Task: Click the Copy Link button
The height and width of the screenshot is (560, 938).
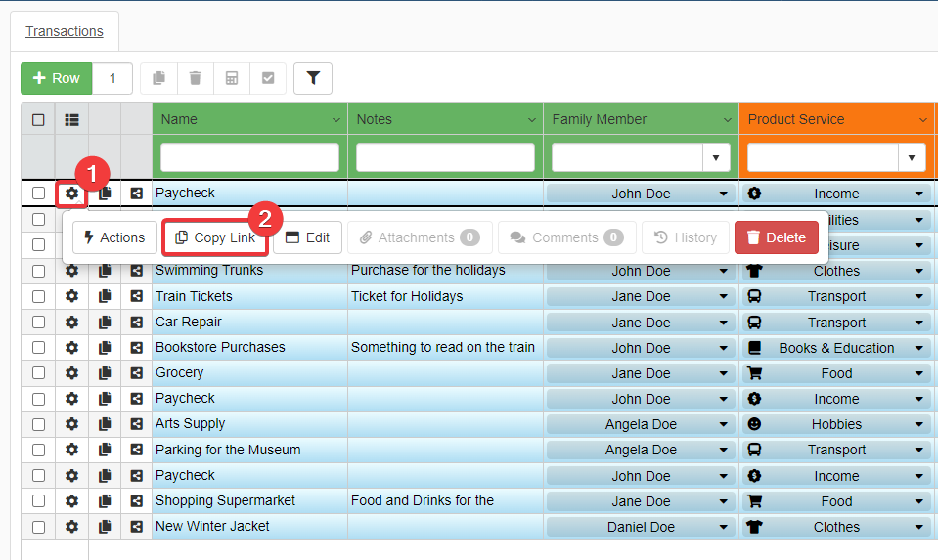Action: (x=214, y=237)
